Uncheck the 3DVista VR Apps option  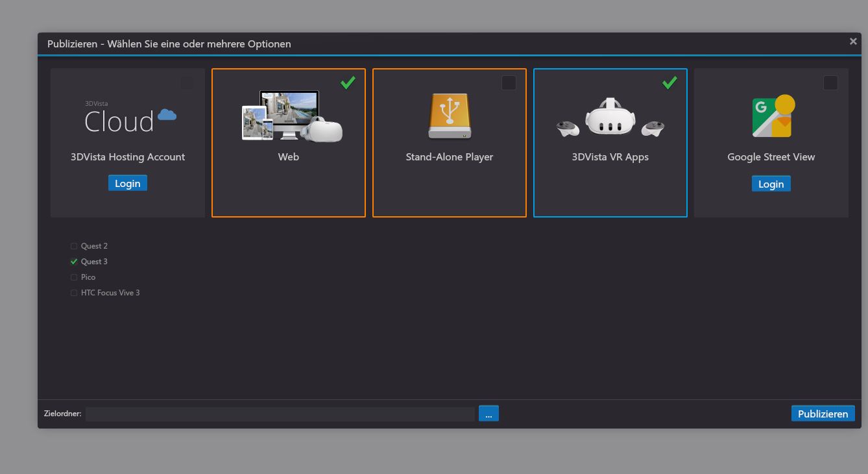click(x=669, y=82)
